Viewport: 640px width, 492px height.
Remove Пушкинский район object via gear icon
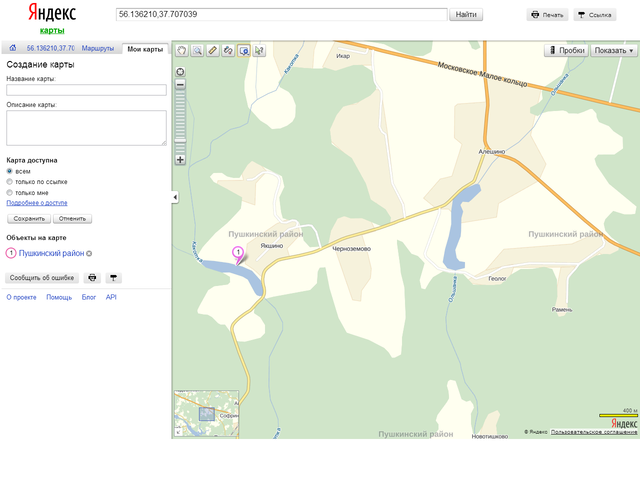89,254
